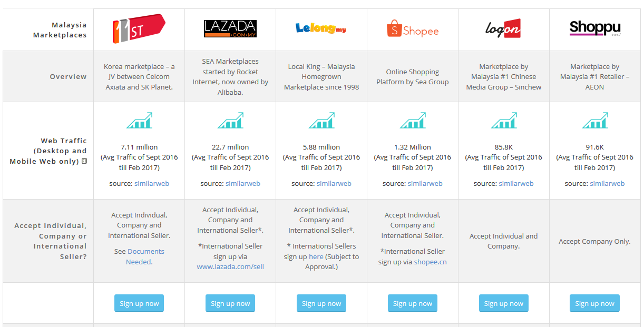Click Sign up now for Lelong.my
This screenshot has width=644, height=327.
click(321, 303)
